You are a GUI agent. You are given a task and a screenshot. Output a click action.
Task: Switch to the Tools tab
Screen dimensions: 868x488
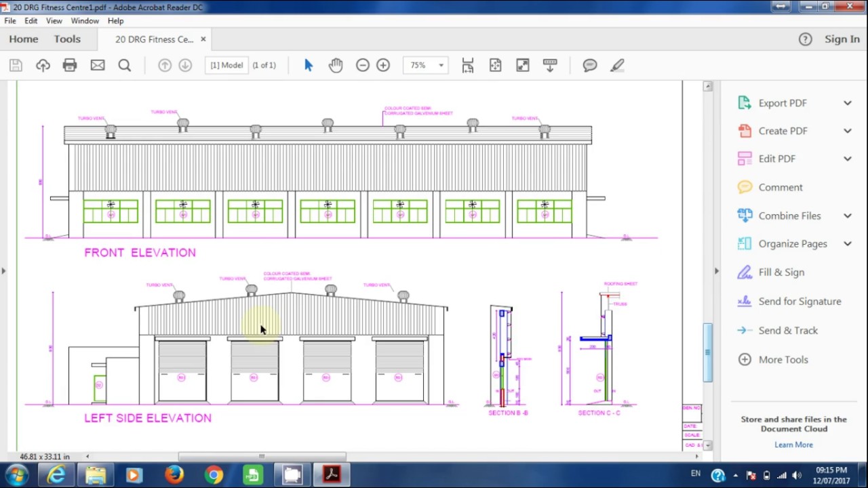point(67,39)
